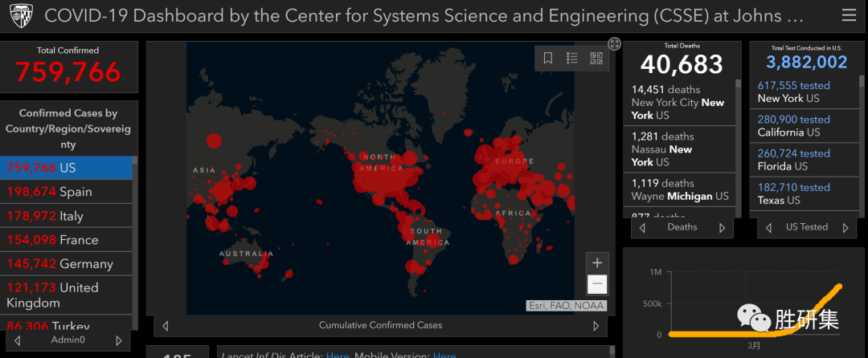Screen dimensions: 868x358
Task: Show the map legend list icon
Action: [572, 58]
